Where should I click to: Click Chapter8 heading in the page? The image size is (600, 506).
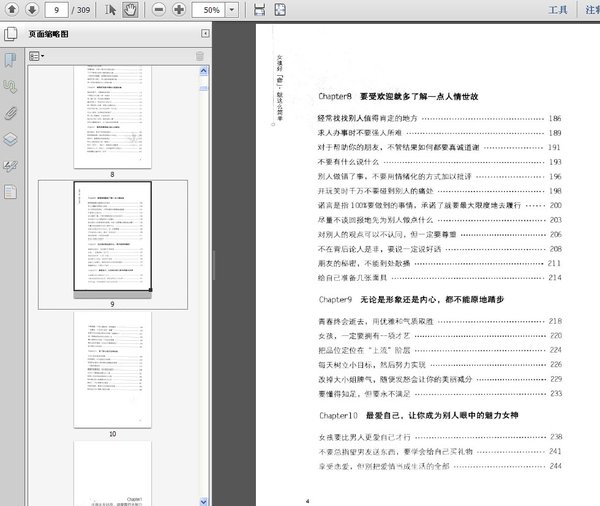tap(398, 96)
